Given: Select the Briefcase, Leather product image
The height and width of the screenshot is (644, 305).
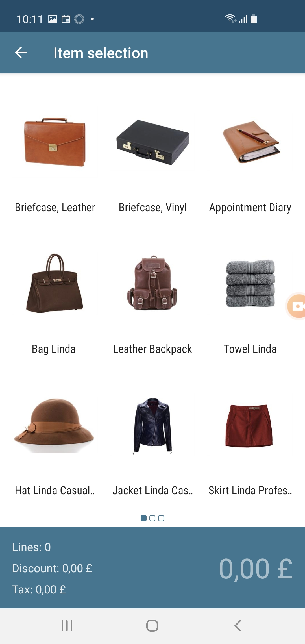Looking at the screenshot, I should tap(55, 142).
